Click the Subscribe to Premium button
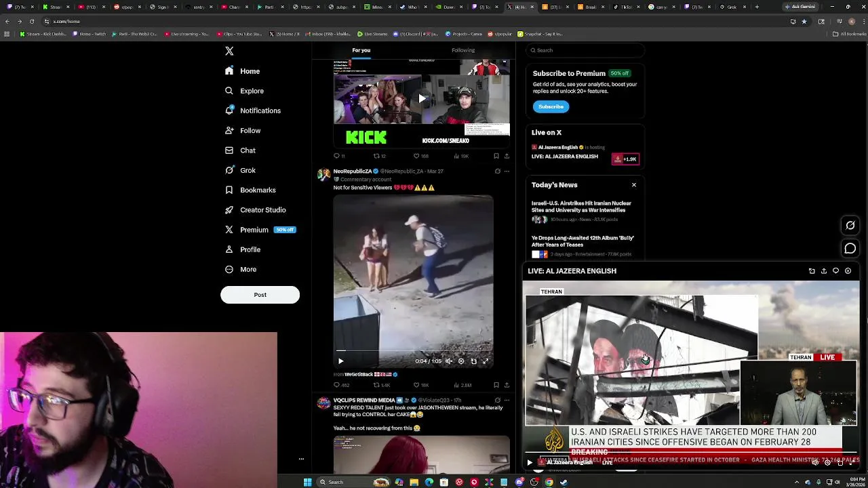This screenshot has height=488, width=868. [551, 106]
